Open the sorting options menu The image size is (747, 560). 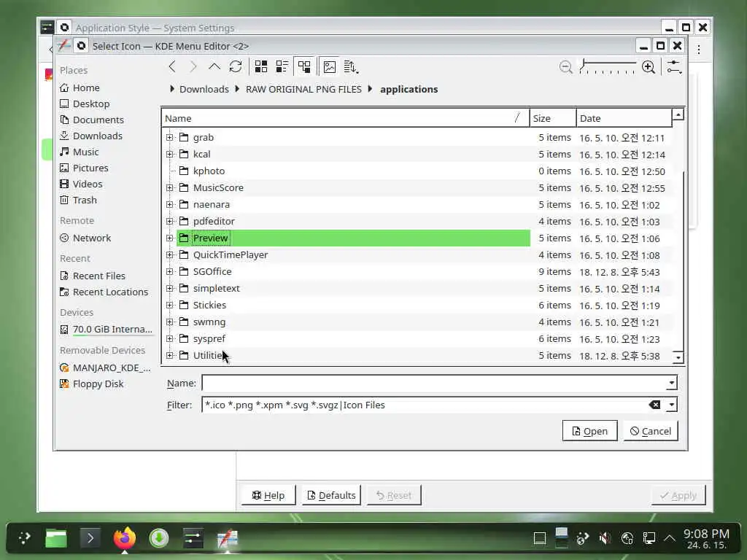point(351,66)
